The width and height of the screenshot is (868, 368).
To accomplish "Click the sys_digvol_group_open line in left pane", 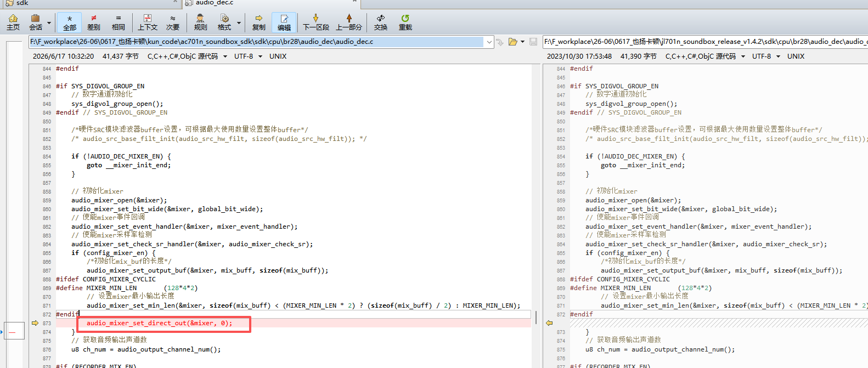I will click(117, 104).
